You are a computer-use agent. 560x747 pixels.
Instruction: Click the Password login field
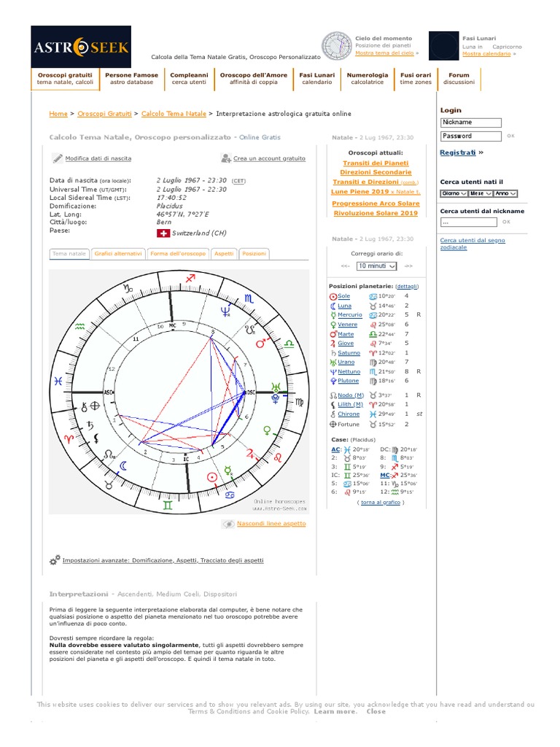(470, 136)
